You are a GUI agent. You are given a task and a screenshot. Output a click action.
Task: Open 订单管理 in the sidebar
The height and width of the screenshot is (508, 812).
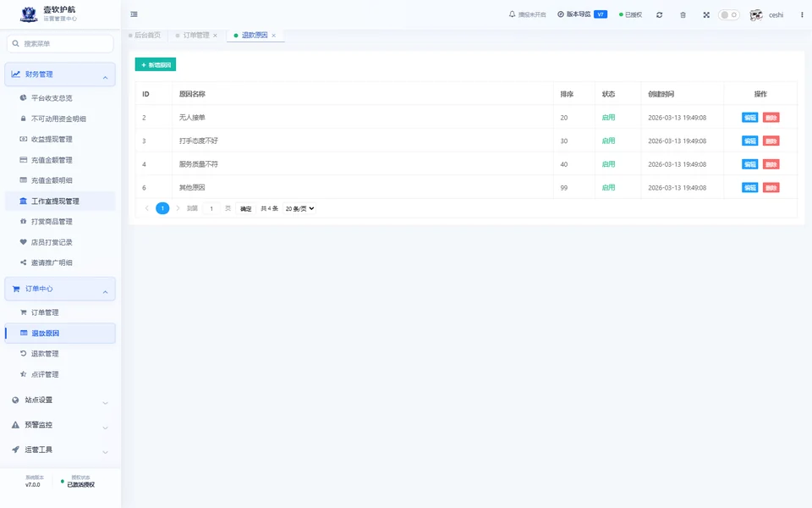coord(60,312)
